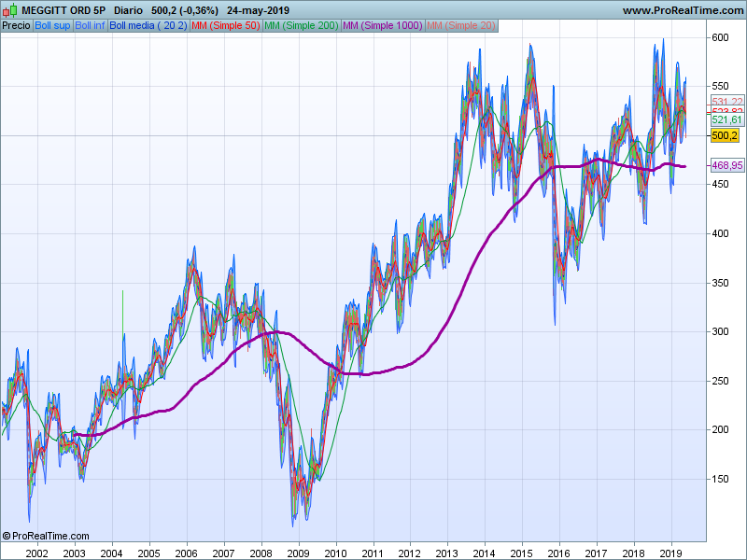Click the 531,22 value label
This screenshot has height=560, width=747.
pos(727,101)
